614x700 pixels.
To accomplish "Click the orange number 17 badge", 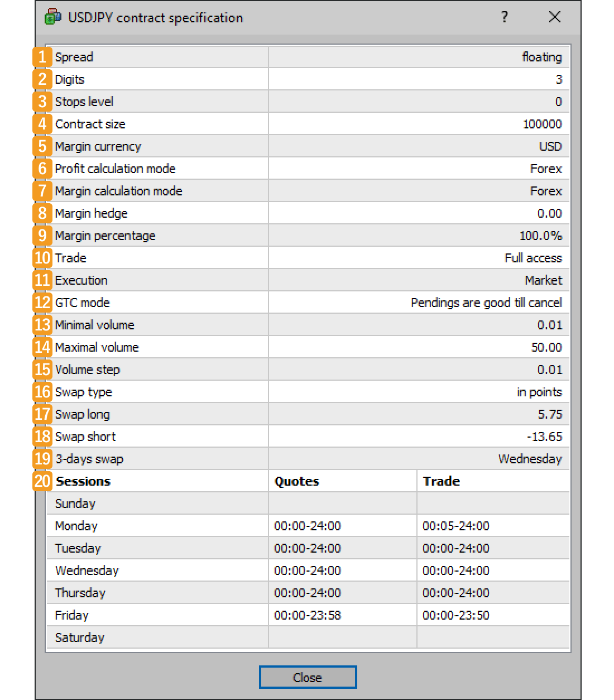I will [x=42, y=414].
